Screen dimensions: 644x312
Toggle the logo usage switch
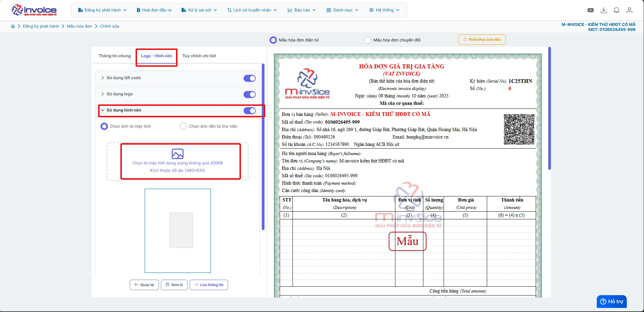250,94
